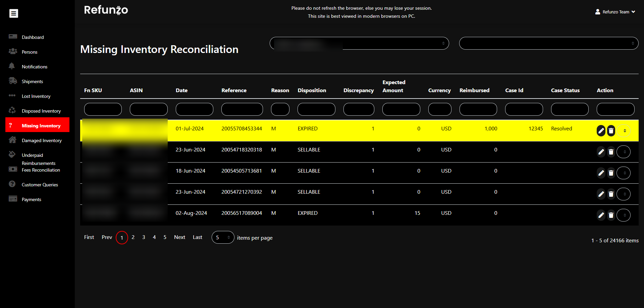This screenshot has width=644, height=308.
Task: Click the Payments card icon
Action: 13,199
